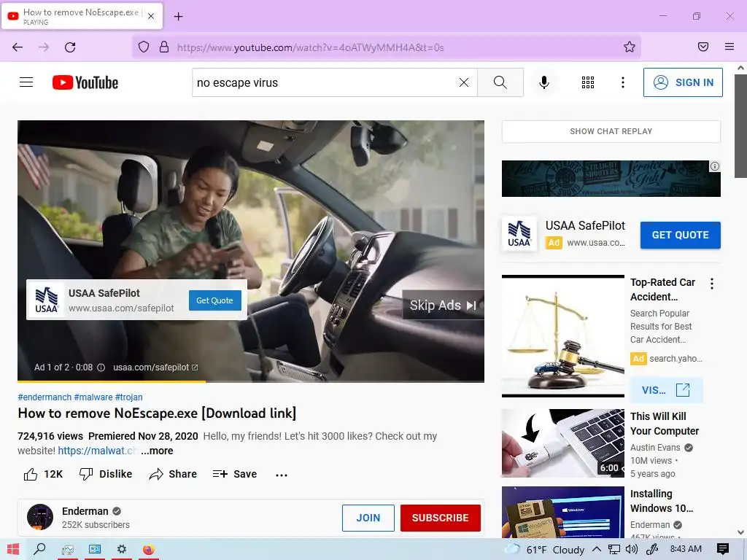Image resolution: width=747 pixels, height=560 pixels.
Task: Open the tracking protection shield
Action: coord(144,47)
